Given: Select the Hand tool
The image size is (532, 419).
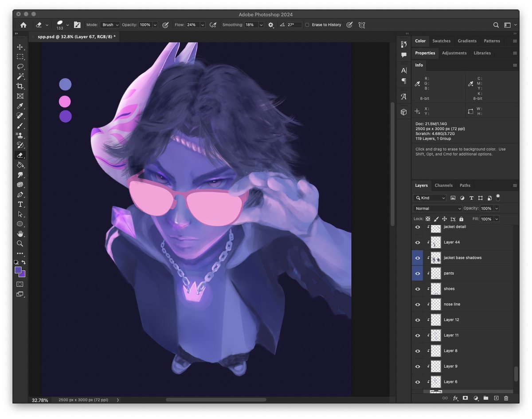Looking at the screenshot, I should pyautogui.click(x=20, y=233).
